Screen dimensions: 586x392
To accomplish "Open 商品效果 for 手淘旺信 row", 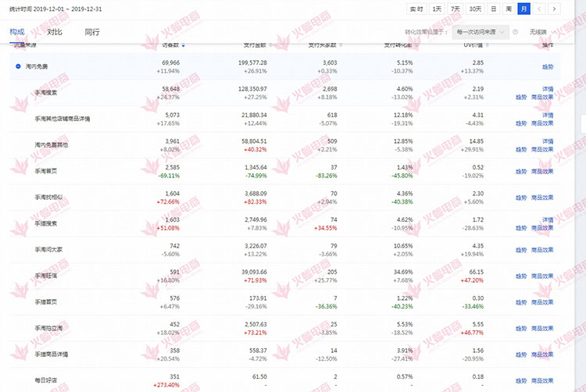I will (x=542, y=276).
